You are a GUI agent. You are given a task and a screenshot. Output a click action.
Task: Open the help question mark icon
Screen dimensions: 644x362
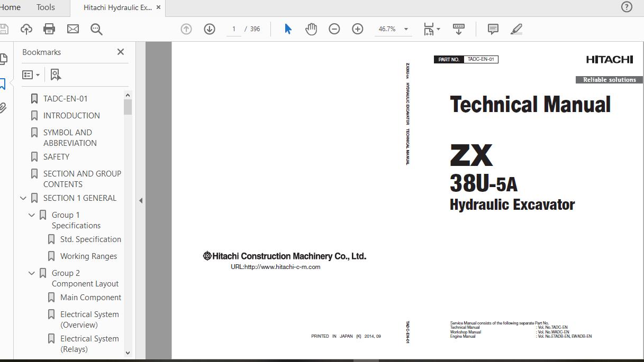627,7
